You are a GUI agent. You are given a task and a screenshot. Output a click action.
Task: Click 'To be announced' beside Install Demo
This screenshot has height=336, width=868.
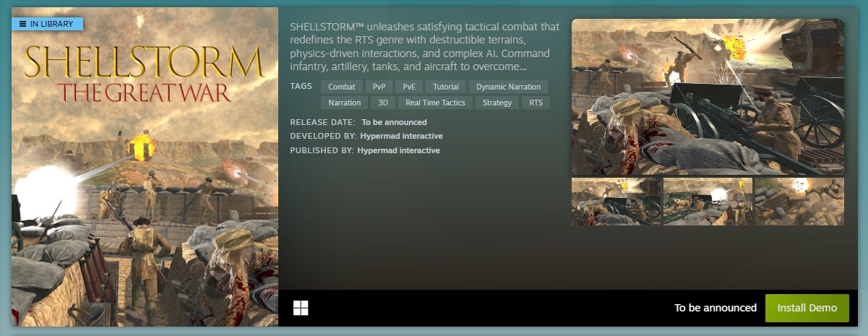tap(716, 308)
